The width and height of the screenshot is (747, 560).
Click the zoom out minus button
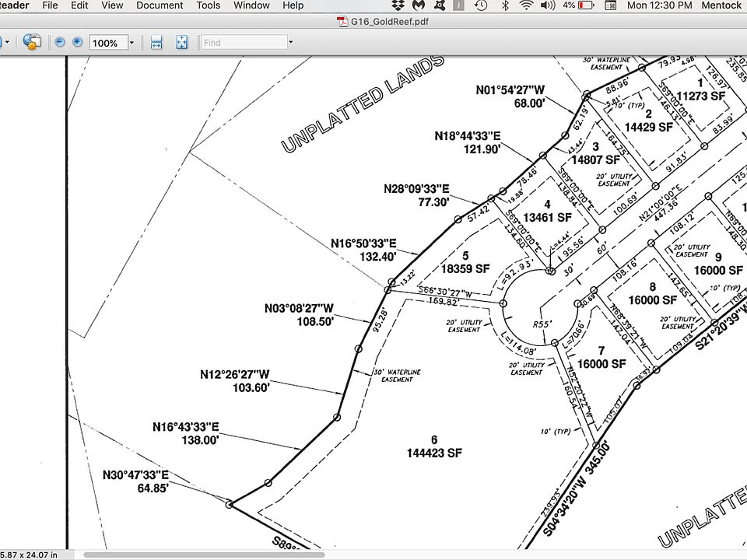point(60,42)
